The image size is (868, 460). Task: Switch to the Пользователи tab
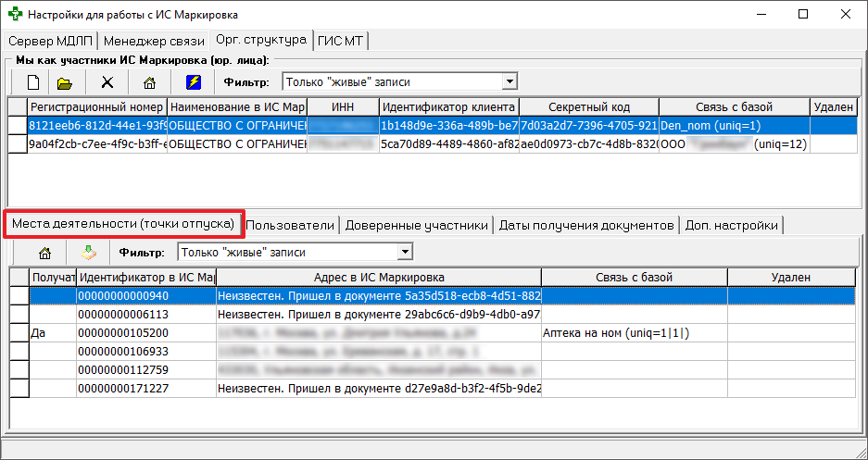point(290,226)
